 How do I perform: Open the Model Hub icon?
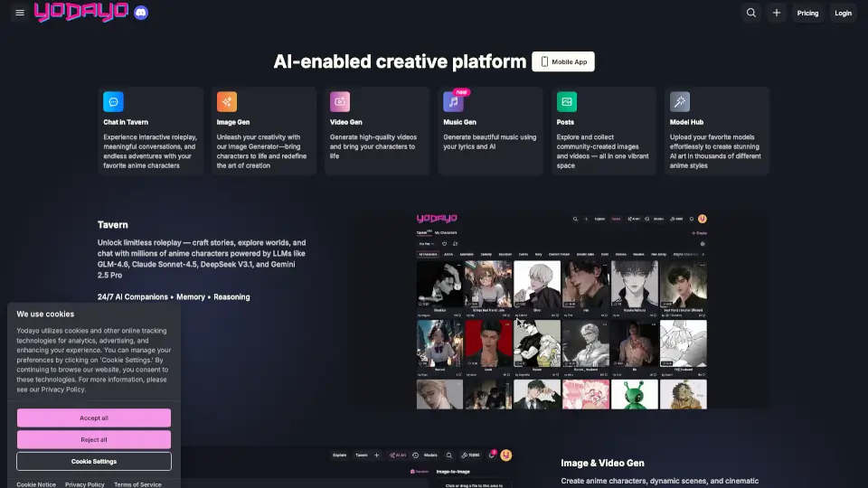[680, 101]
